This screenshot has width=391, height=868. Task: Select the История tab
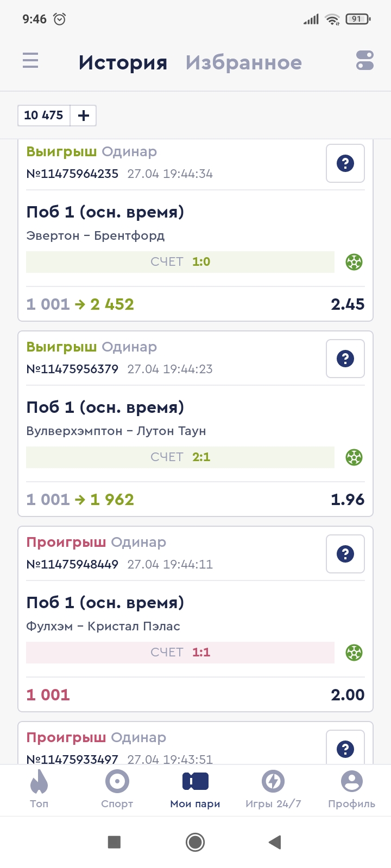[x=123, y=63]
